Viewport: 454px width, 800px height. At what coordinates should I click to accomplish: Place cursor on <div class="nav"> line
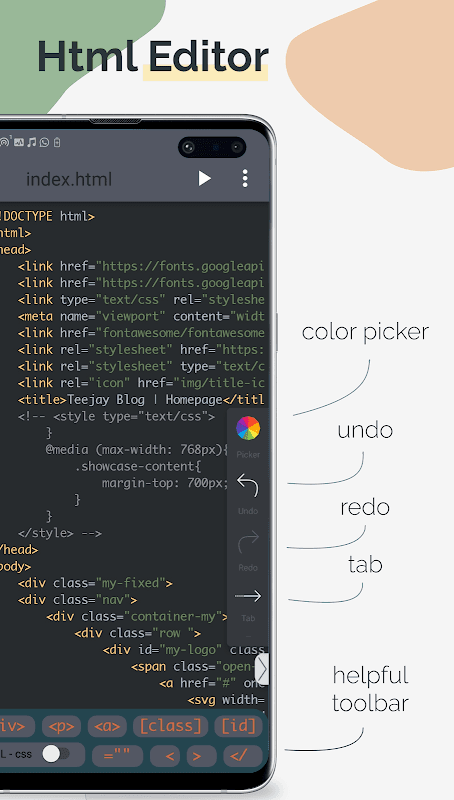(x=78, y=599)
